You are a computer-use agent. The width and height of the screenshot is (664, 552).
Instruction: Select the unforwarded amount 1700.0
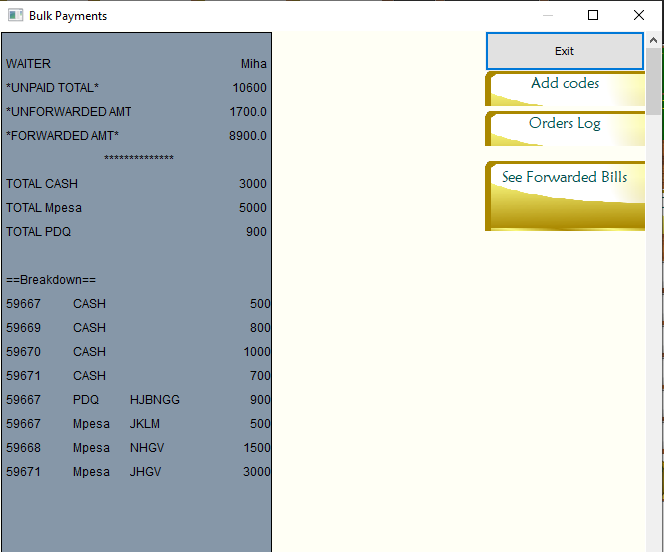[248, 112]
